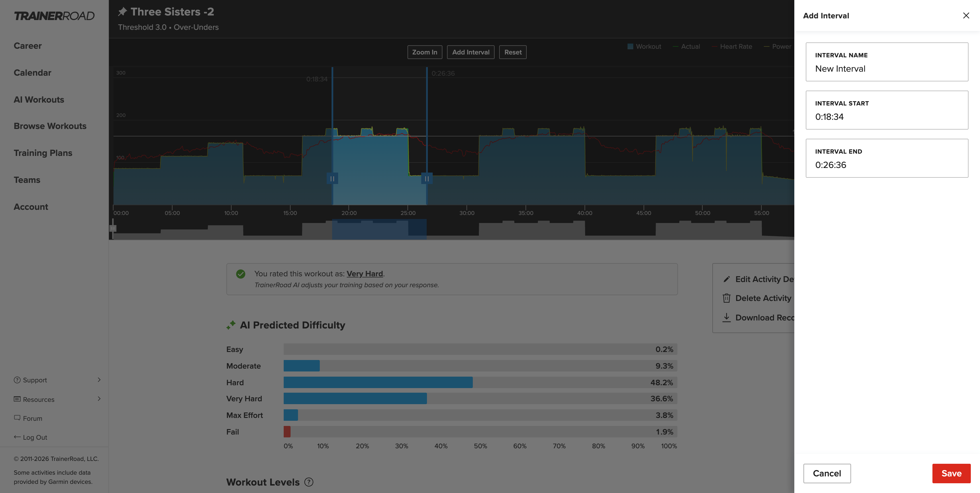This screenshot has width=980, height=493.
Task: Click the Interval Start time field
Action: coord(887,110)
